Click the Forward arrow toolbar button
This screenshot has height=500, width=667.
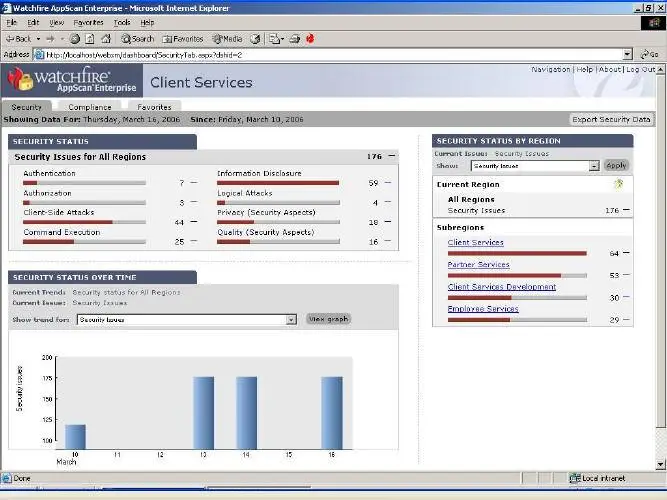click(x=50, y=39)
